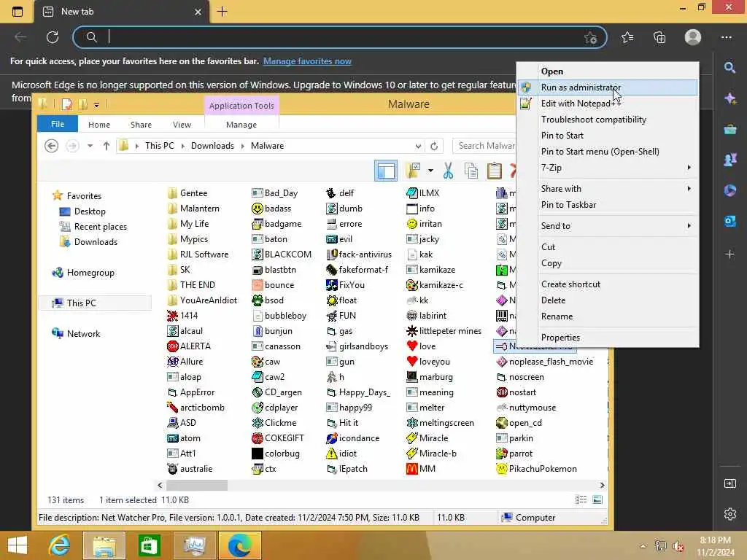Expand the Share with submenu arrow
The width and height of the screenshot is (747, 560).
click(x=689, y=189)
